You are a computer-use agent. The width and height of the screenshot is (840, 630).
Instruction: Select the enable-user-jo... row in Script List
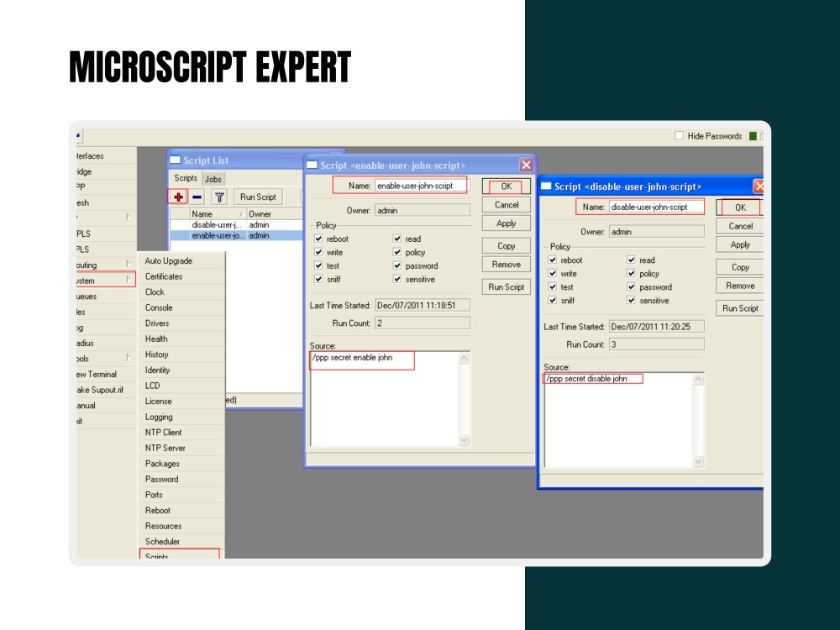(236, 235)
